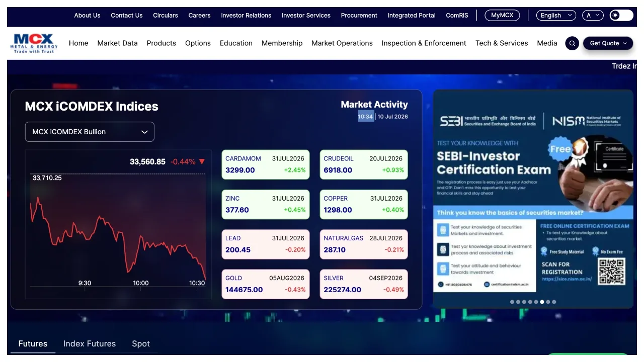Open the Education menu
Image resolution: width=644 pixels, height=362 pixels.
[236, 43]
